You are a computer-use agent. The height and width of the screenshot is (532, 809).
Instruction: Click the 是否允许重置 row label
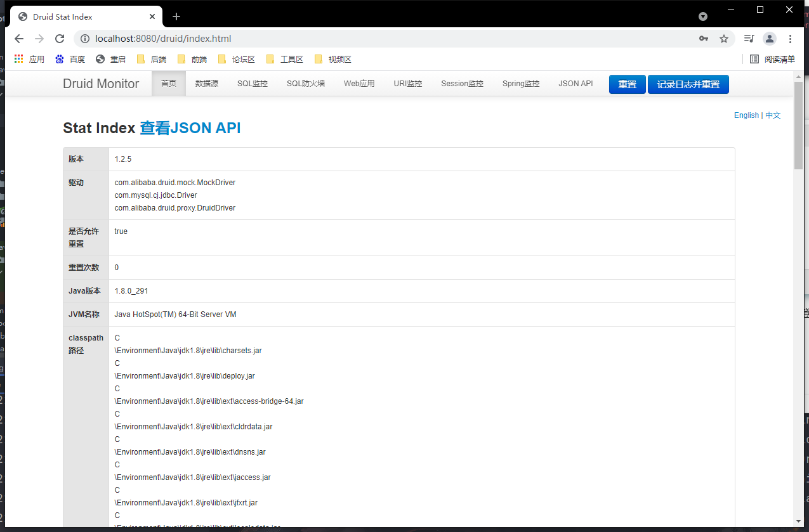(84, 238)
